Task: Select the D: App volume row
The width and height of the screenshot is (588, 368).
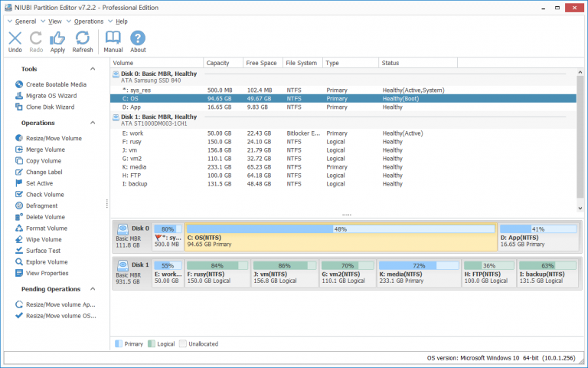Action: [343, 107]
